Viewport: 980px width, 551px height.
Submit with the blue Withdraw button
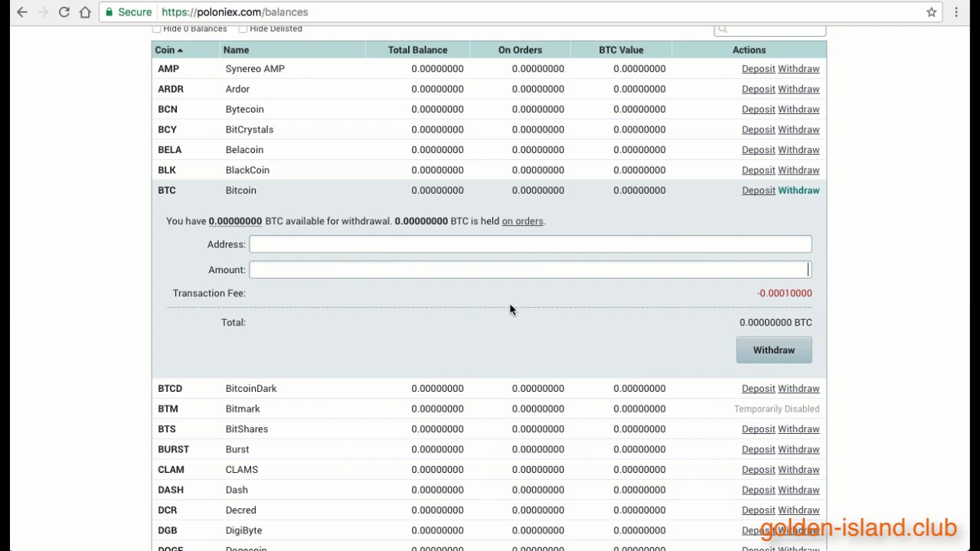774,350
